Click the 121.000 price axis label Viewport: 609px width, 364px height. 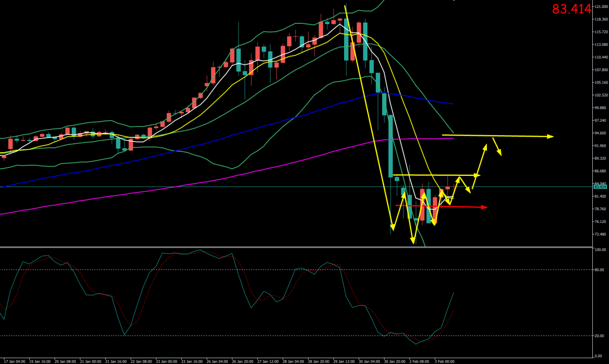[601, 7]
